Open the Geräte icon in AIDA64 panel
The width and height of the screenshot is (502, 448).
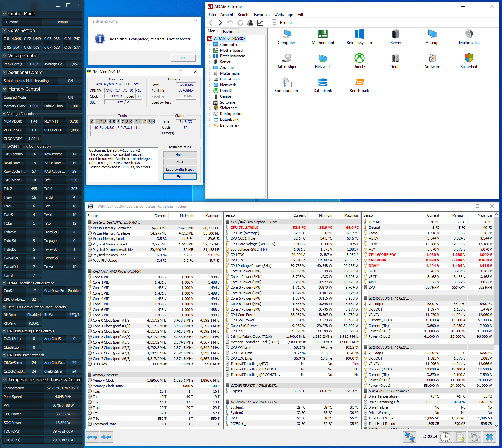point(396,61)
